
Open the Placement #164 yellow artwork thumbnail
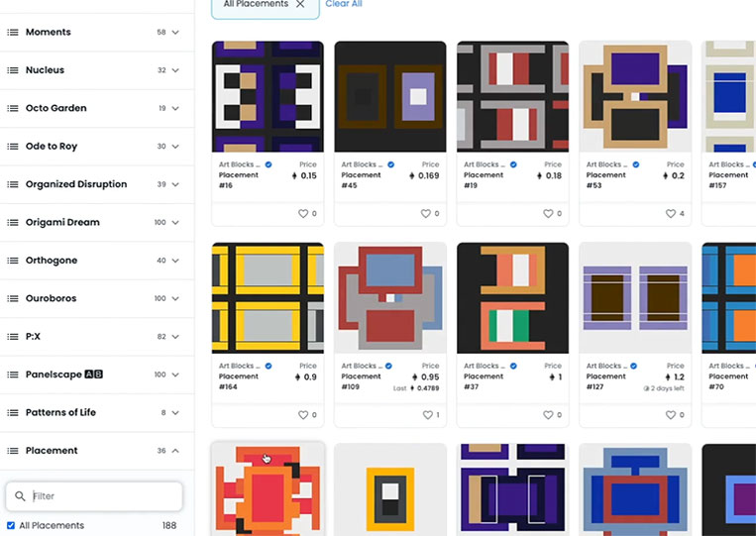tap(268, 298)
